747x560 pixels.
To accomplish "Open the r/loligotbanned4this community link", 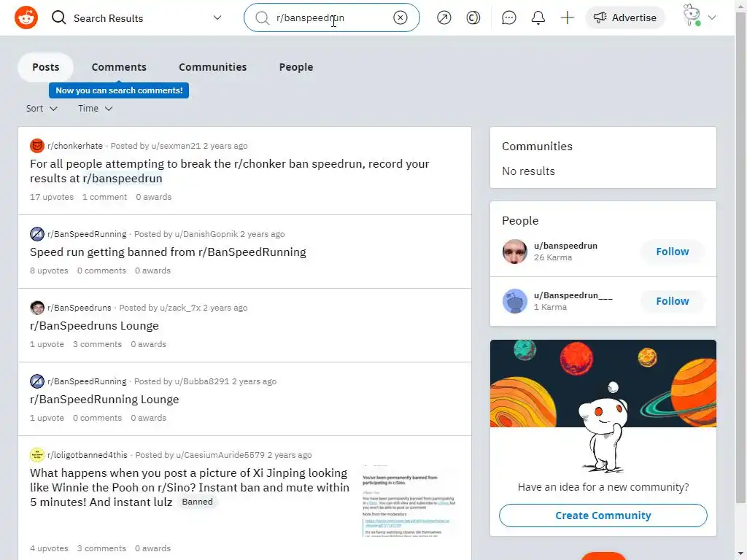I will (x=88, y=455).
